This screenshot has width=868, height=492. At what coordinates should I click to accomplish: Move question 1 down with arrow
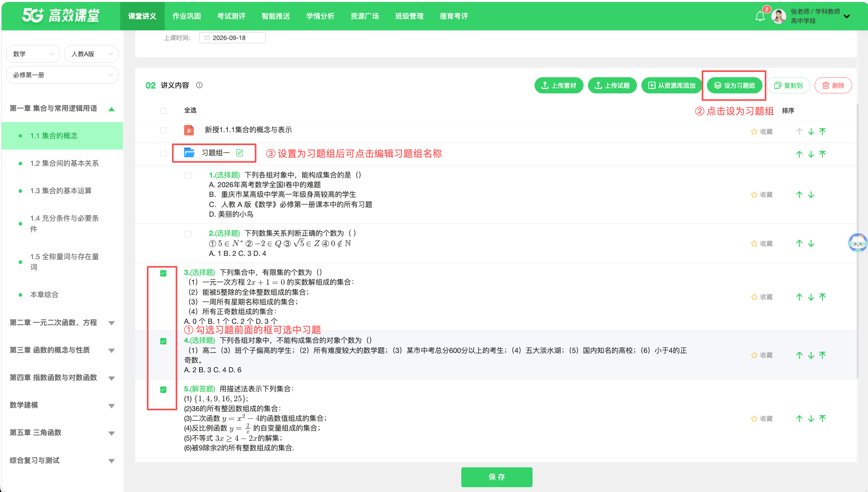point(811,195)
